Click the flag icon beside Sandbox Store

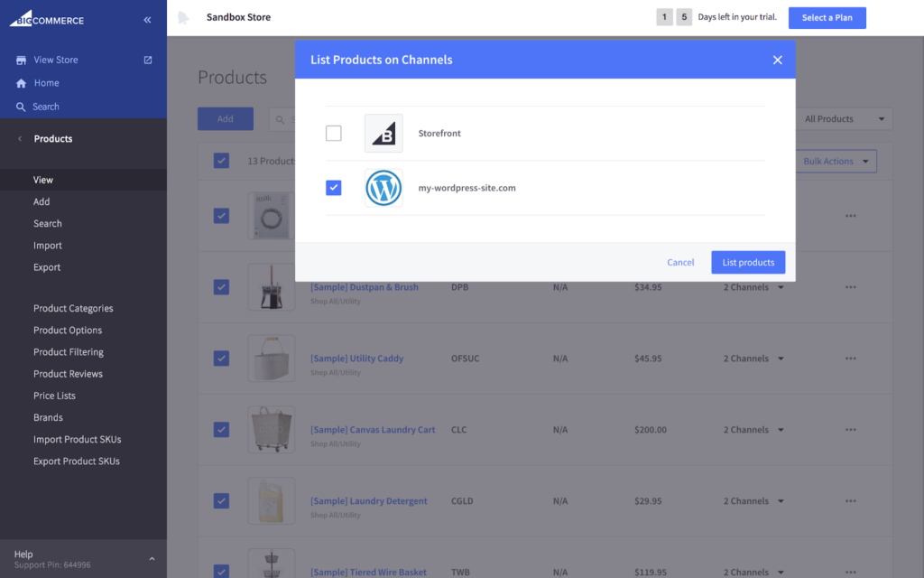point(184,16)
